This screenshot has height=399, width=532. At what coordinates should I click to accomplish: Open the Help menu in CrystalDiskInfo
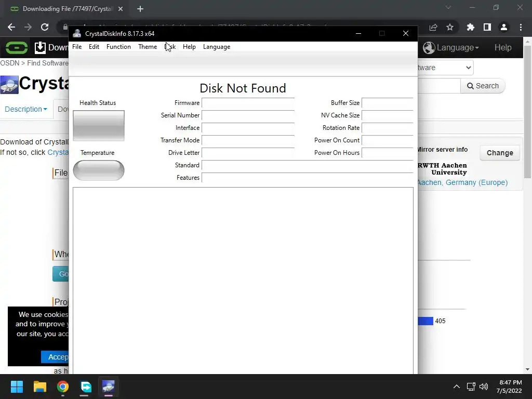[x=189, y=47]
